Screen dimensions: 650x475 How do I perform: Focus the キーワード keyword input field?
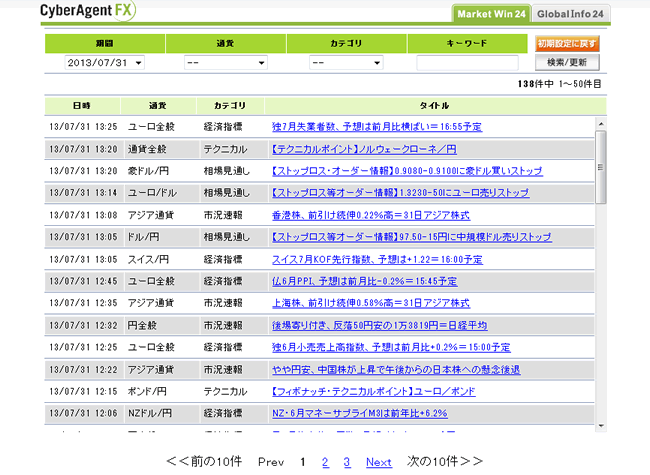coord(467,63)
